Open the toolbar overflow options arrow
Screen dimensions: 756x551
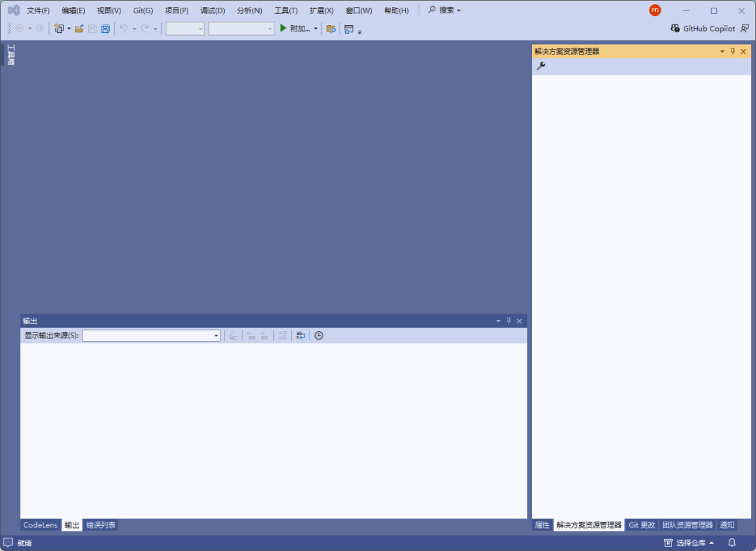pos(360,32)
